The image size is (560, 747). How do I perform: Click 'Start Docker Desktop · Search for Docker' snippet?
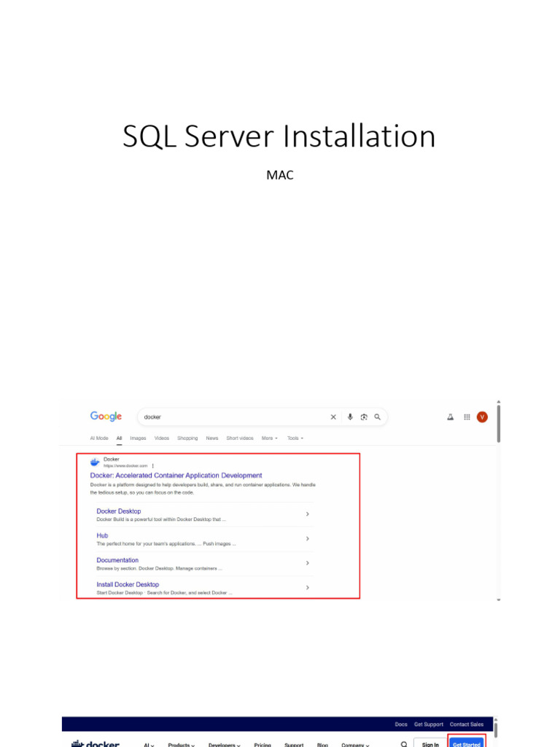(x=164, y=592)
